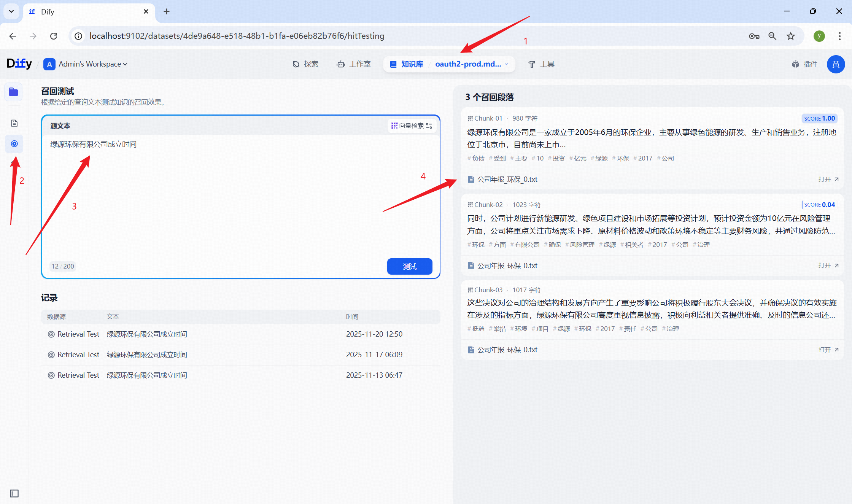
Task: Click the Dify logo
Action: tap(19, 64)
